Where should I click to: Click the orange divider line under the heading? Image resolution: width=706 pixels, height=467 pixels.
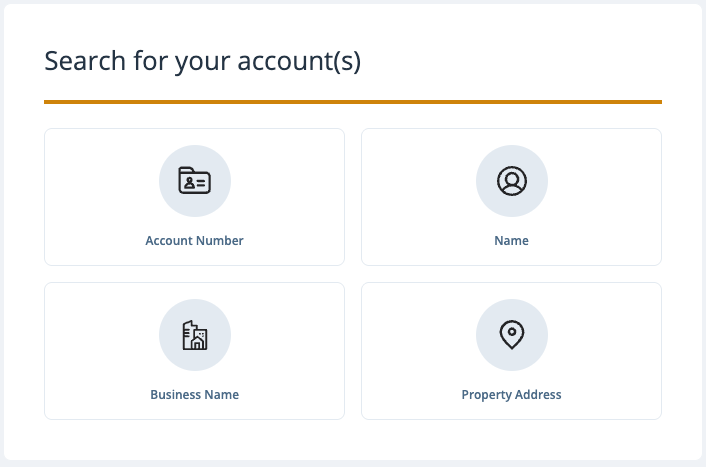point(353,102)
